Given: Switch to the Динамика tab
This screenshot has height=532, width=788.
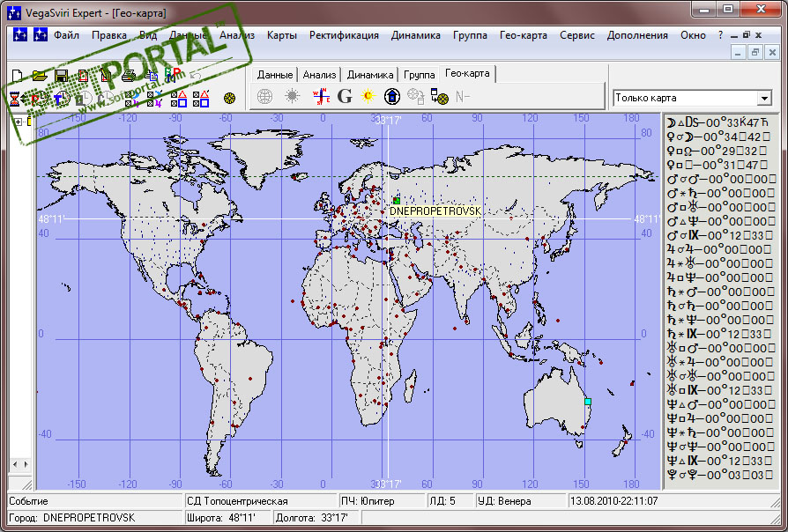Looking at the screenshot, I should tap(370, 75).
